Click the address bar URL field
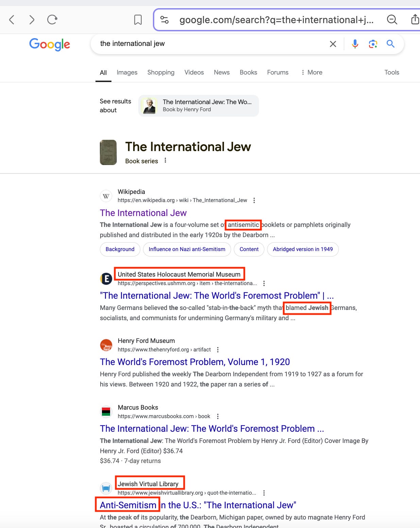Image resolution: width=420 pixels, height=528 pixels. click(x=276, y=20)
